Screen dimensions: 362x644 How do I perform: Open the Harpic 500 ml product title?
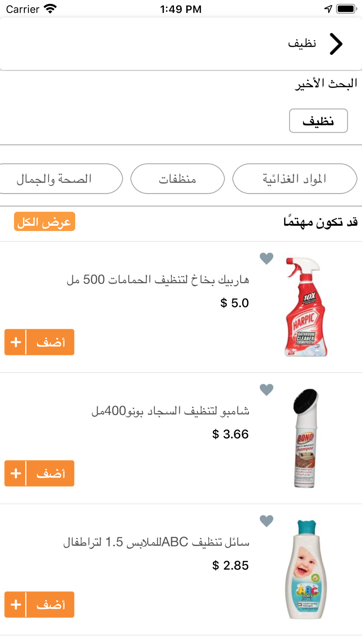(158, 280)
